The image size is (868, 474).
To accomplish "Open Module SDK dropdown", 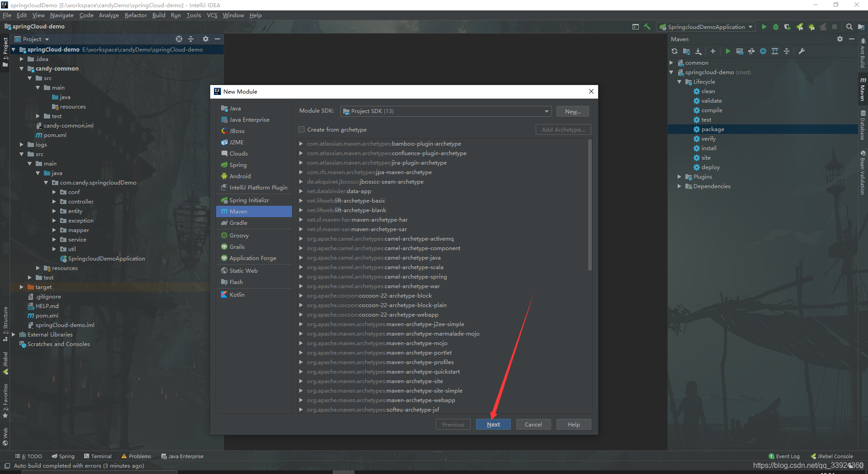I will click(446, 111).
